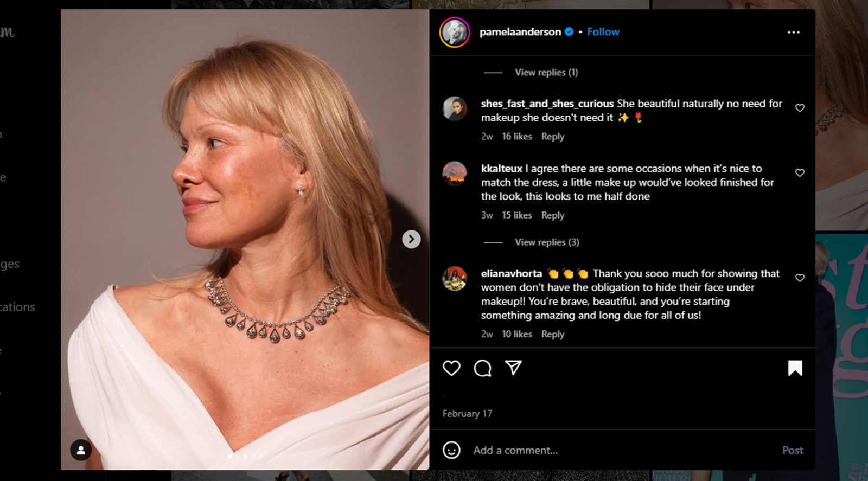
Task: Like kkalteux's comment with heart
Action: tap(800, 173)
